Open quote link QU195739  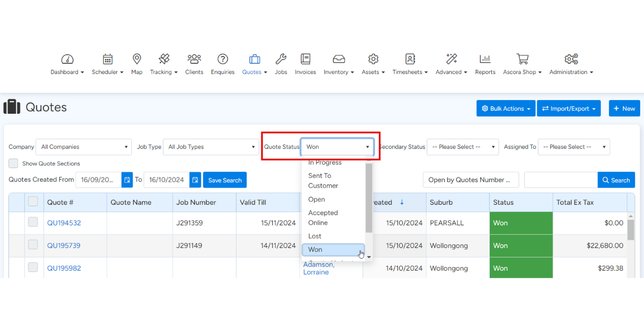tap(64, 246)
